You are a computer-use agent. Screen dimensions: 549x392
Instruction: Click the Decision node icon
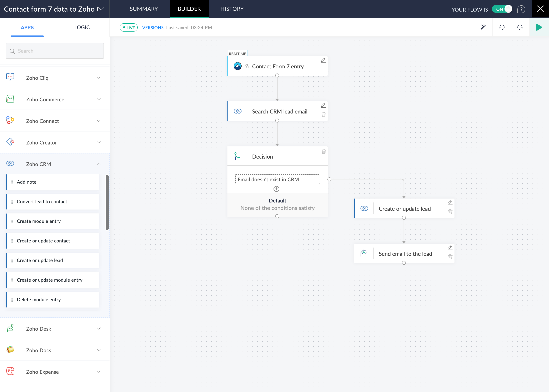[237, 157]
